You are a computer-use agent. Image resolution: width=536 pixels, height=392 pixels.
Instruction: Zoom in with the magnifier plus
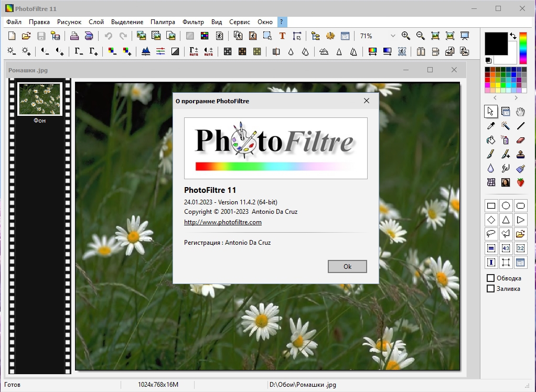click(406, 36)
